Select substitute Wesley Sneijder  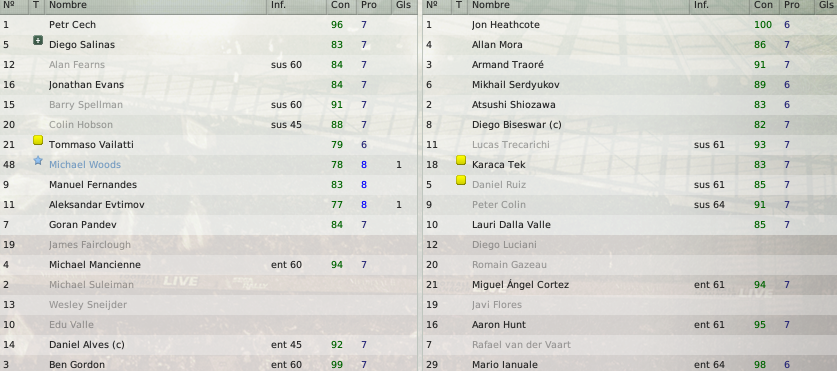[x=208, y=305]
